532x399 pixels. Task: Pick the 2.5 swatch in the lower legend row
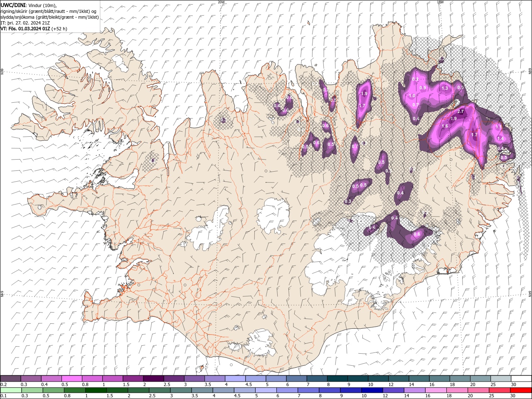pyautogui.click(x=160, y=390)
